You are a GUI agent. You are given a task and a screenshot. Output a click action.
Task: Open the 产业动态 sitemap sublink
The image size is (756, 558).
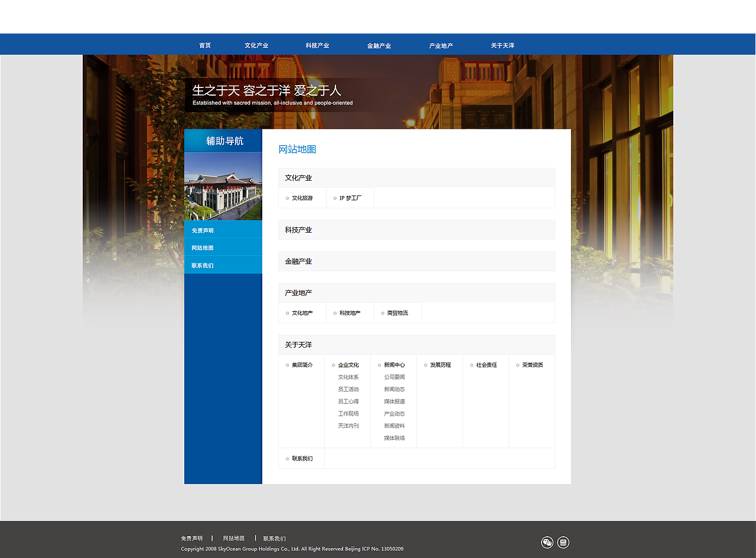(395, 414)
